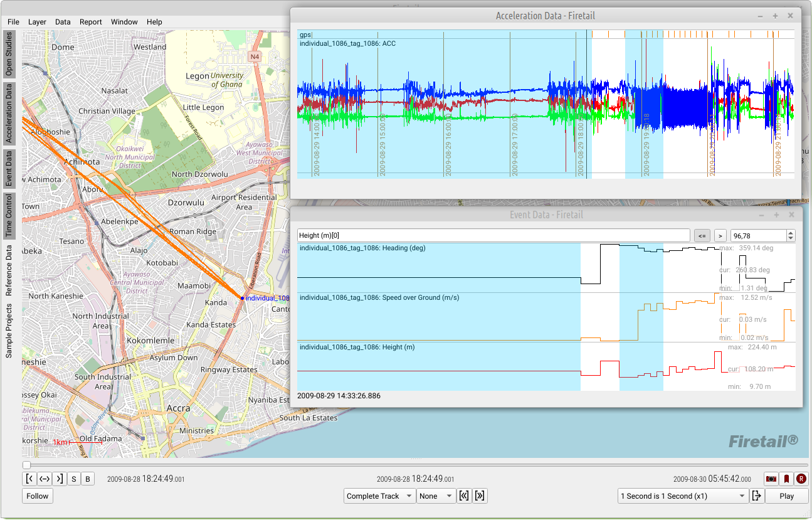
Task: Click the step forward button
Action: coord(480,496)
